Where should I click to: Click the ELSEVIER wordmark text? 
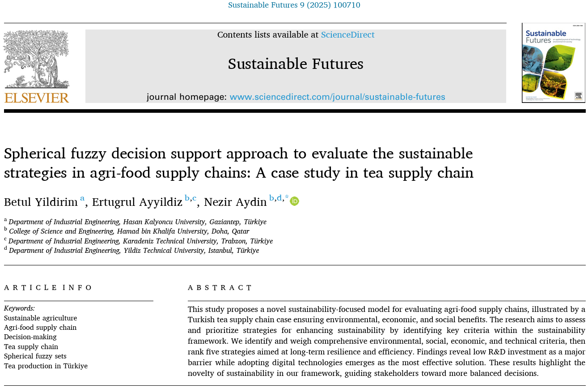tap(37, 98)
